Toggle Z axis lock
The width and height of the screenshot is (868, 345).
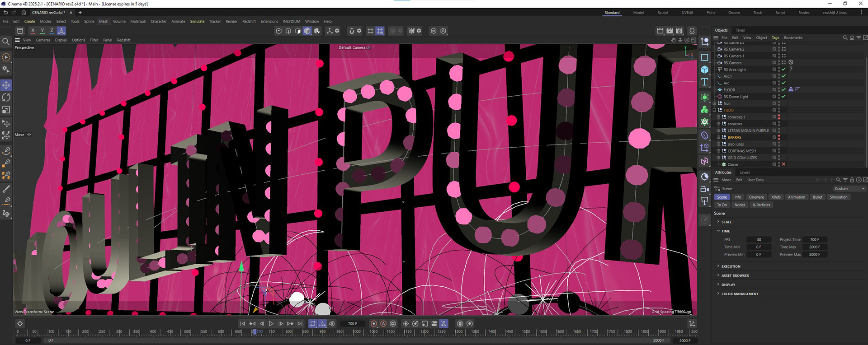(52, 31)
